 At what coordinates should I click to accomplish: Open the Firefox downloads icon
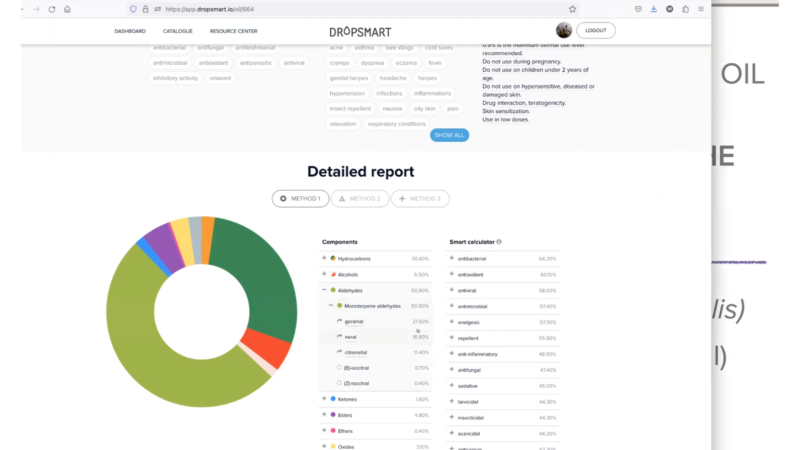pos(653,9)
